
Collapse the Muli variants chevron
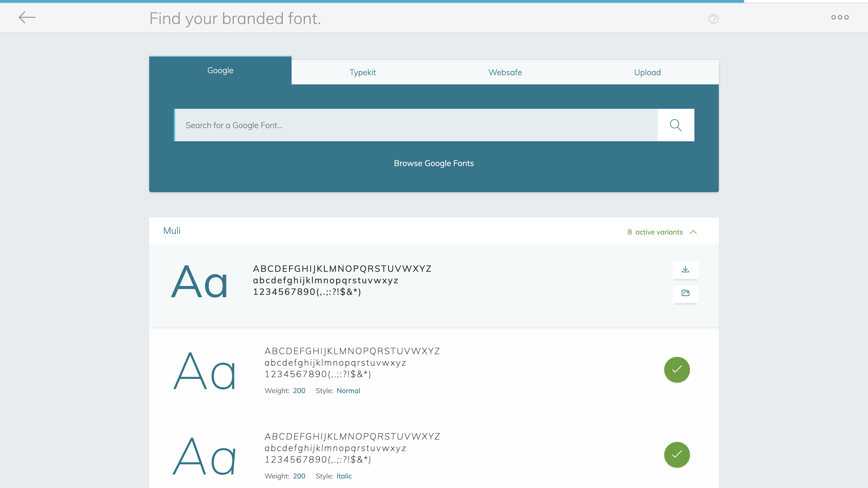click(x=693, y=232)
